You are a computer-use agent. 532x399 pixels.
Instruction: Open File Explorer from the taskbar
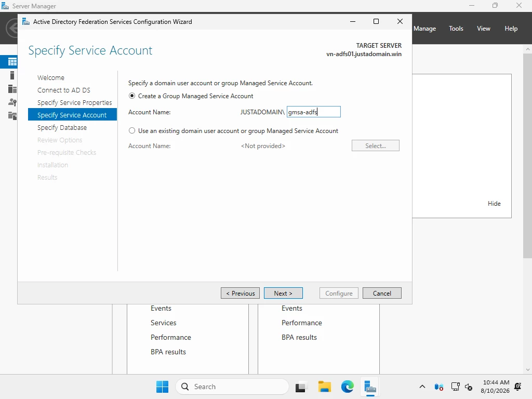(x=324, y=387)
